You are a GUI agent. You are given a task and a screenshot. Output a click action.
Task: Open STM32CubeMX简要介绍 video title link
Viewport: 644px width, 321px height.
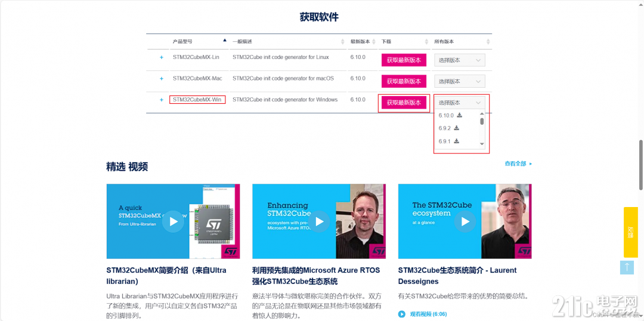pyautogui.click(x=166, y=276)
